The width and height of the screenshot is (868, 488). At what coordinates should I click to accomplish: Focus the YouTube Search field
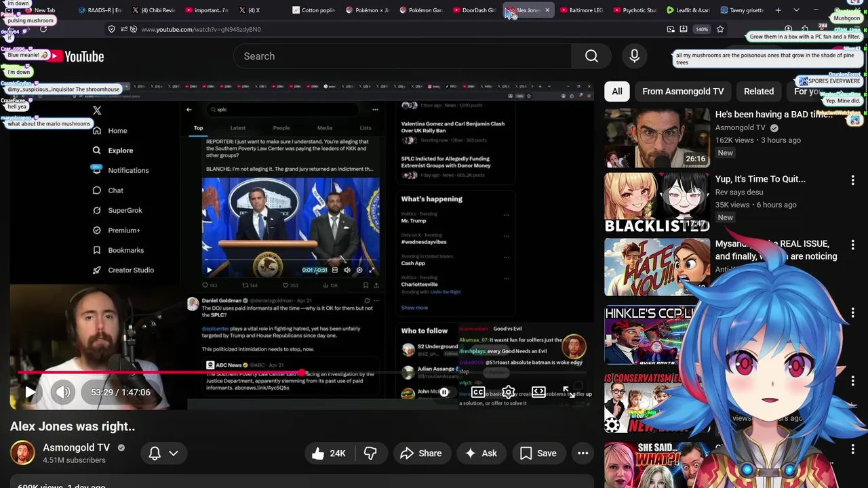point(403,56)
